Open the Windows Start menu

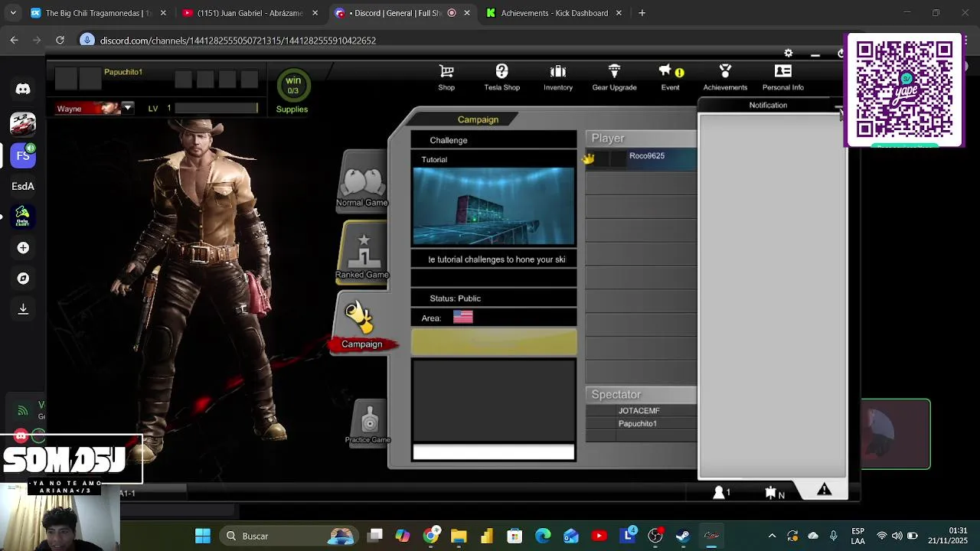point(202,536)
